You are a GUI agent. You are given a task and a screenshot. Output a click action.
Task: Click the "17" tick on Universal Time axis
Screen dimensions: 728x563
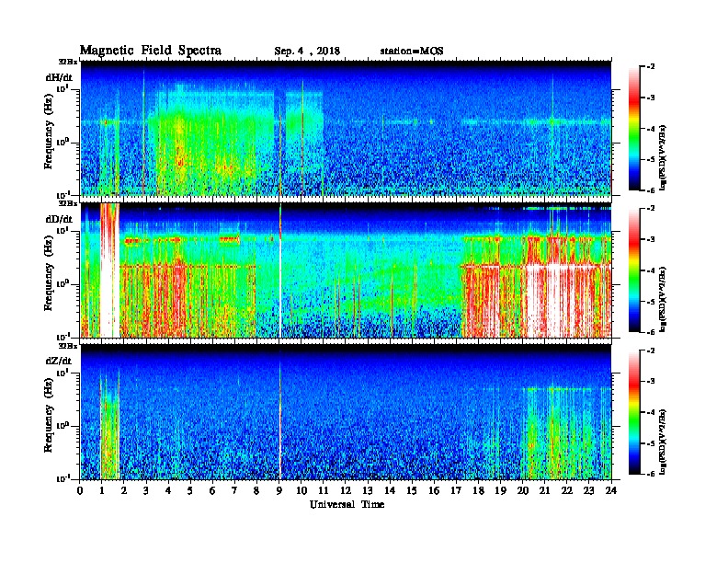pyautogui.click(x=456, y=491)
